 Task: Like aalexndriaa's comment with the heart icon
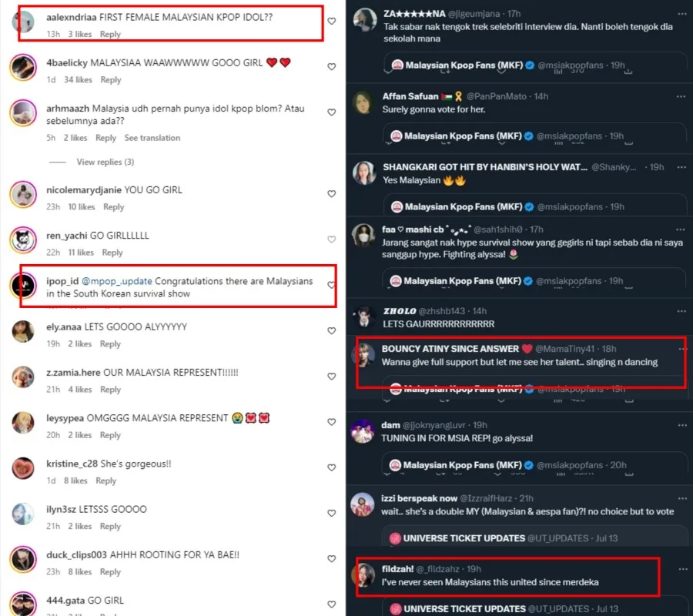[x=332, y=22]
